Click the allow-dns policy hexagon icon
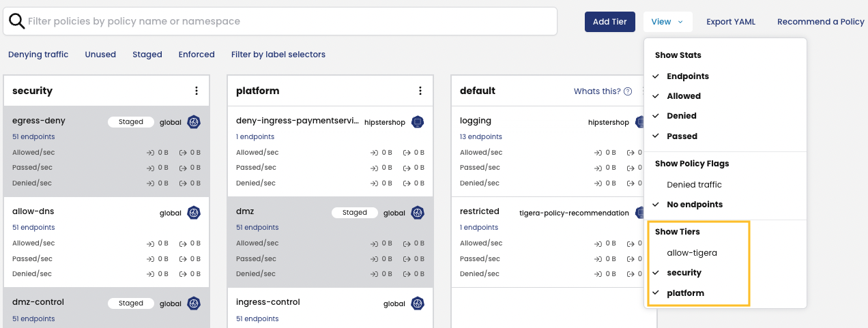 pos(194,213)
